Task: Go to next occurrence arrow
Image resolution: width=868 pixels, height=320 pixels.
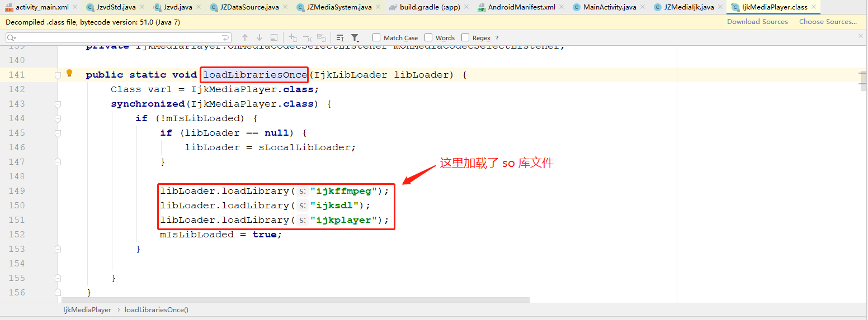Action: pyautogui.click(x=260, y=37)
